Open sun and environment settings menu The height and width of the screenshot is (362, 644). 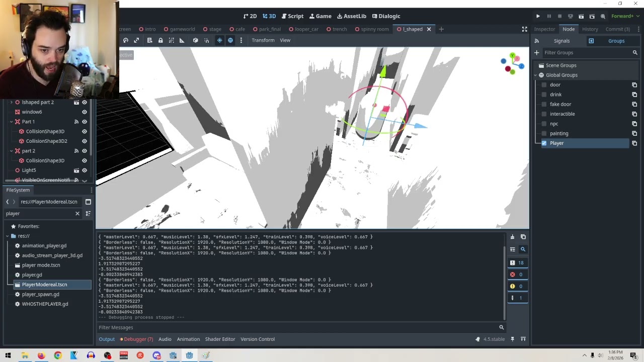click(241, 40)
